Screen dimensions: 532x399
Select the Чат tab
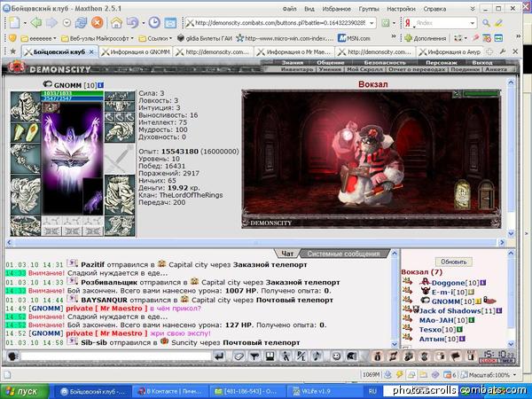point(287,254)
